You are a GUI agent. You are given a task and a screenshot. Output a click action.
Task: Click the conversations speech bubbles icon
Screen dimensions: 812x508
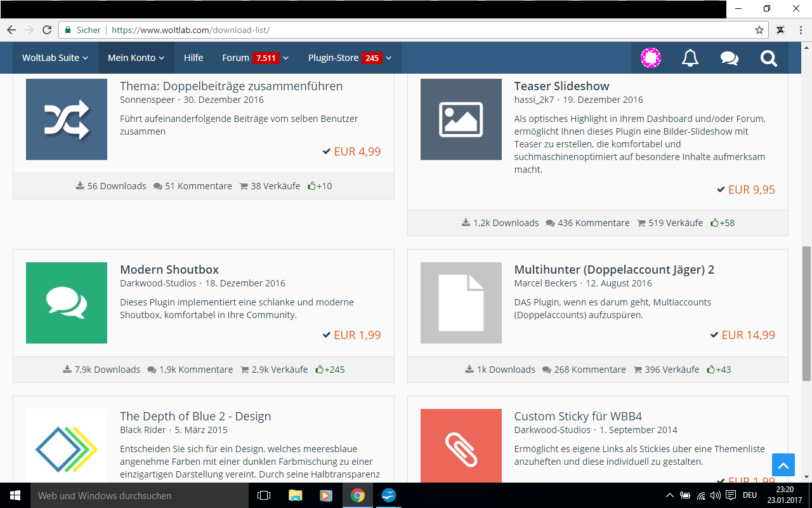pyautogui.click(x=729, y=58)
